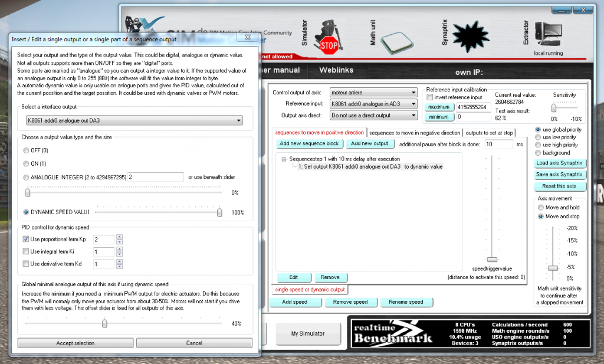The height and width of the screenshot is (364, 604).
Task: Expand the Control output of axis dropdown
Action: coord(373,93)
